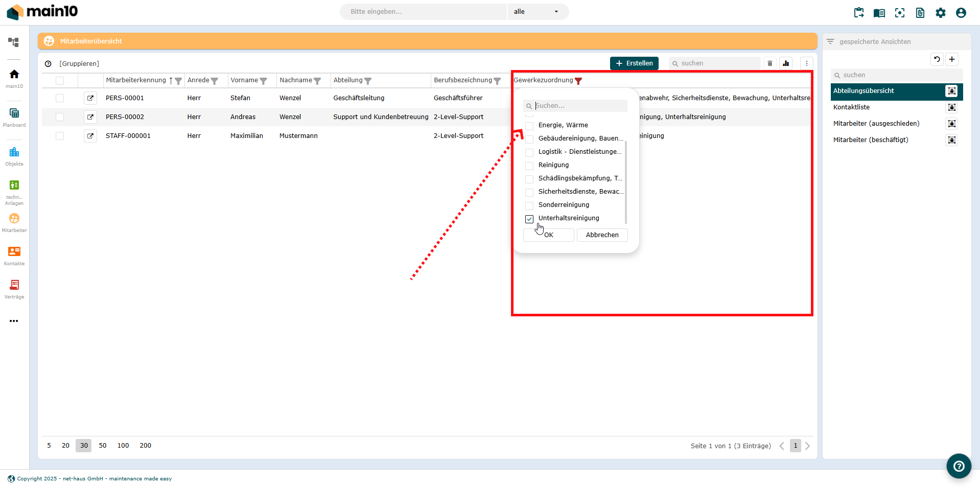Screen dimensions: 980x486
Task: Tick the Reinigung filter checkbox
Action: tap(529, 166)
